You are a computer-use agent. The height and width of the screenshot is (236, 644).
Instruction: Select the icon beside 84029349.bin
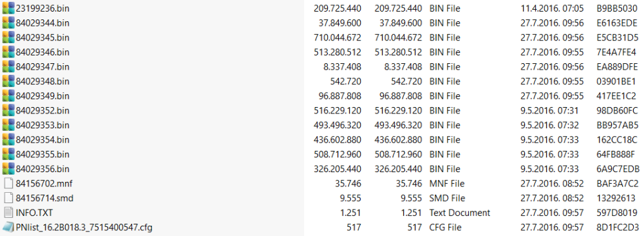tap(8, 96)
